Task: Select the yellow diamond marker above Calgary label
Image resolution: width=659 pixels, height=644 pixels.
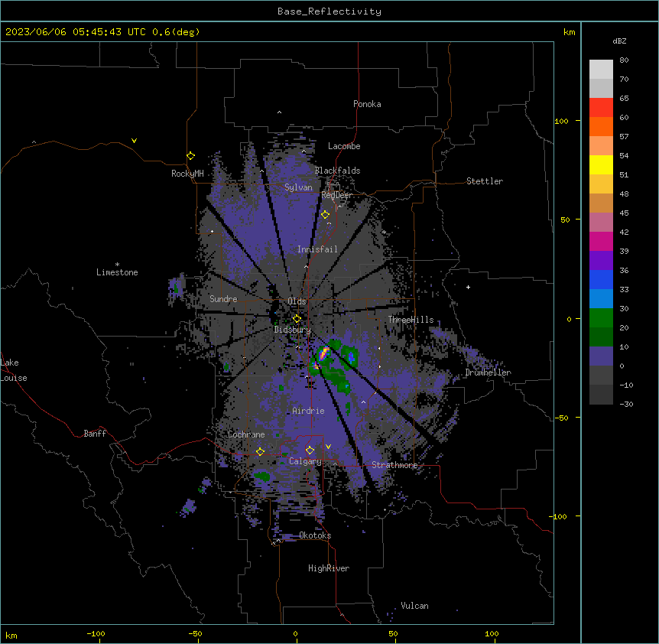Action: tap(310, 450)
